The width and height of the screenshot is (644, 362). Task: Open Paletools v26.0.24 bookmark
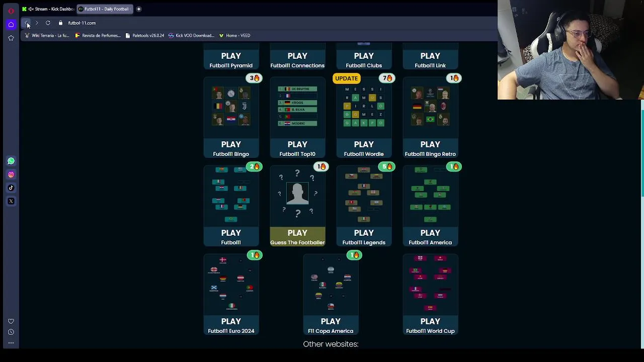(145, 36)
